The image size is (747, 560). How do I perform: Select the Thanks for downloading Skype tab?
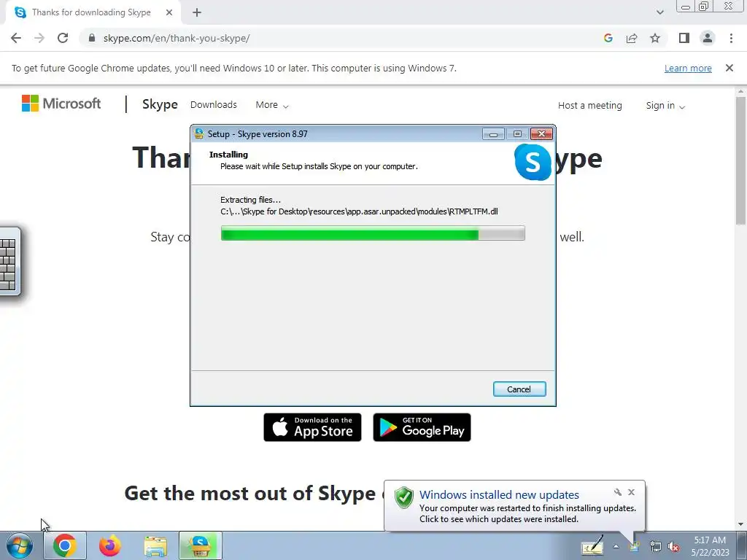click(x=91, y=12)
